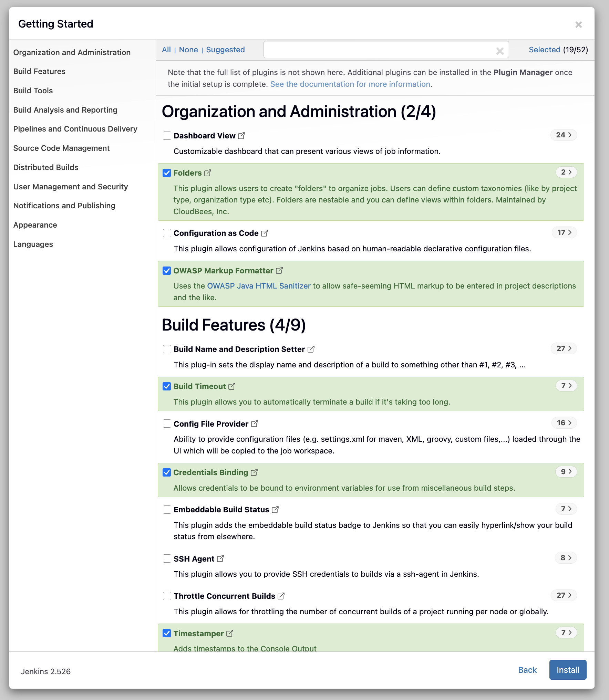Viewport: 609px width, 700px height.
Task: Enable the Dashboard View checkbox
Action: 167,136
